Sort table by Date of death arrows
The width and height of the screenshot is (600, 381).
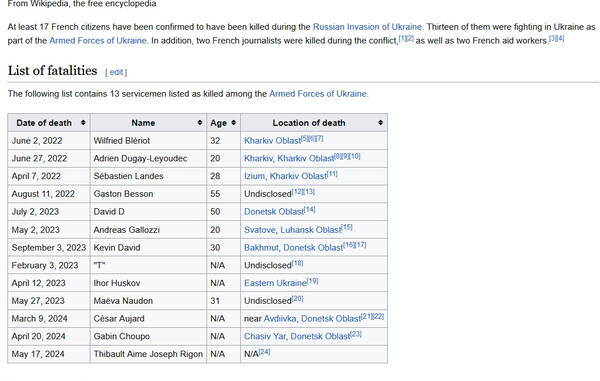point(83,123)
